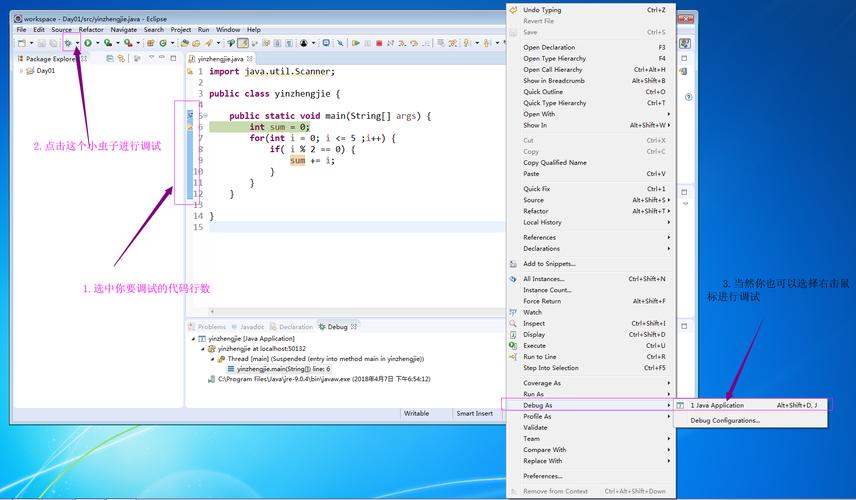
Task: Switch to the Javadoc tab
Action: 248,326
